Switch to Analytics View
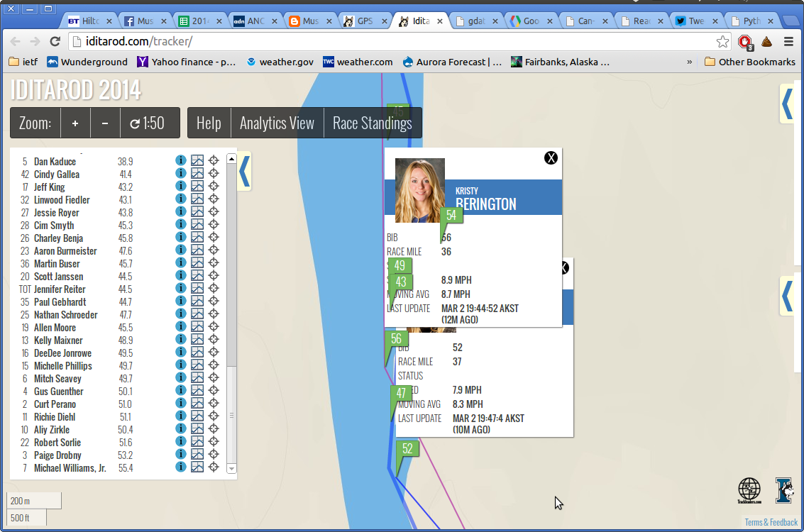The image size is (804, 532). click(277, 123)
